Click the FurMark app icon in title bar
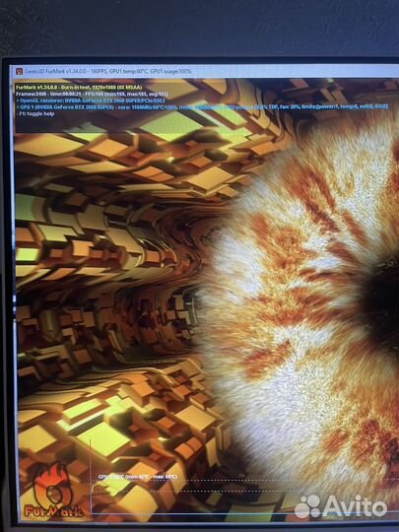 click(x=20, y=71)
